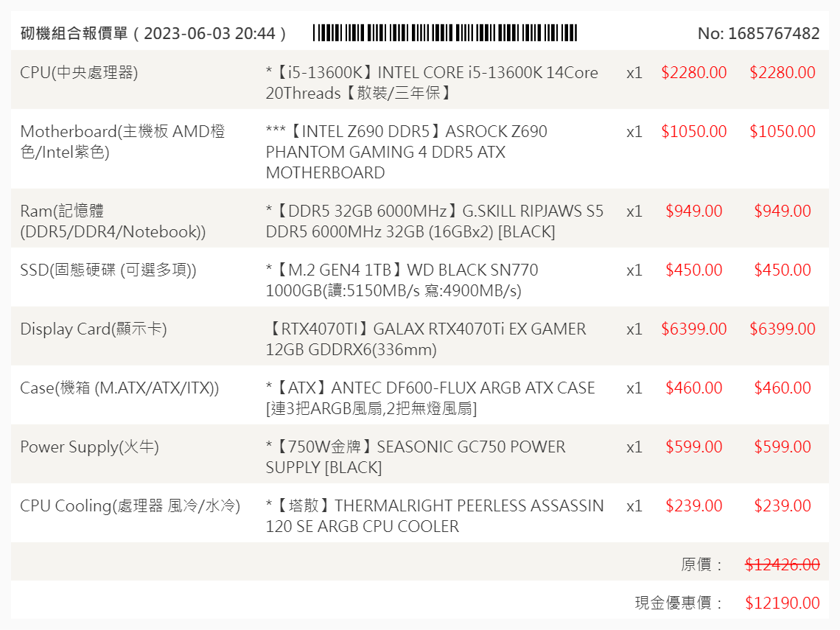The image size is (840, 630).
Task: Click the $6399.00 display card subtotal
Action: click(782, 329)
